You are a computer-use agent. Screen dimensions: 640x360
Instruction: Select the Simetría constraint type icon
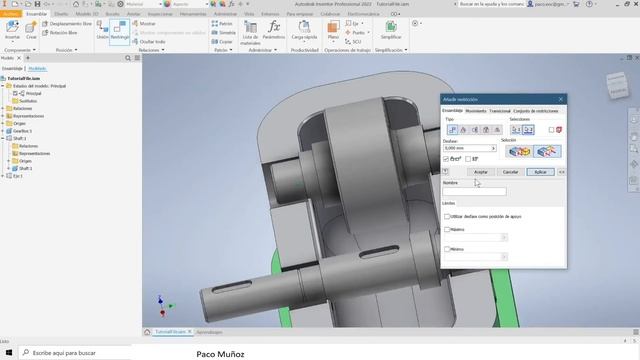(497, 130)
